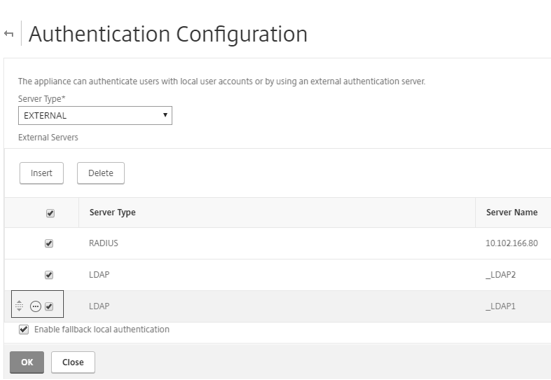Click the Delete button

[101, 173]
